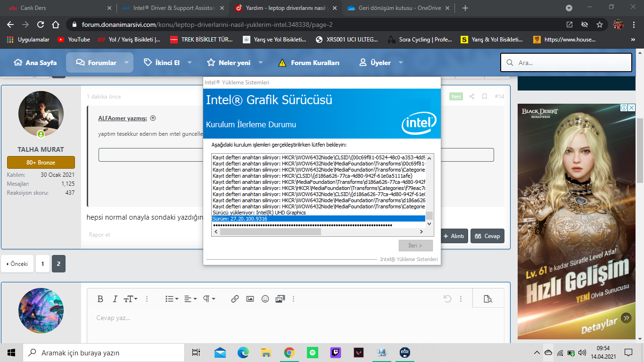Click the Cevap reply button on post

coord(487,236)
